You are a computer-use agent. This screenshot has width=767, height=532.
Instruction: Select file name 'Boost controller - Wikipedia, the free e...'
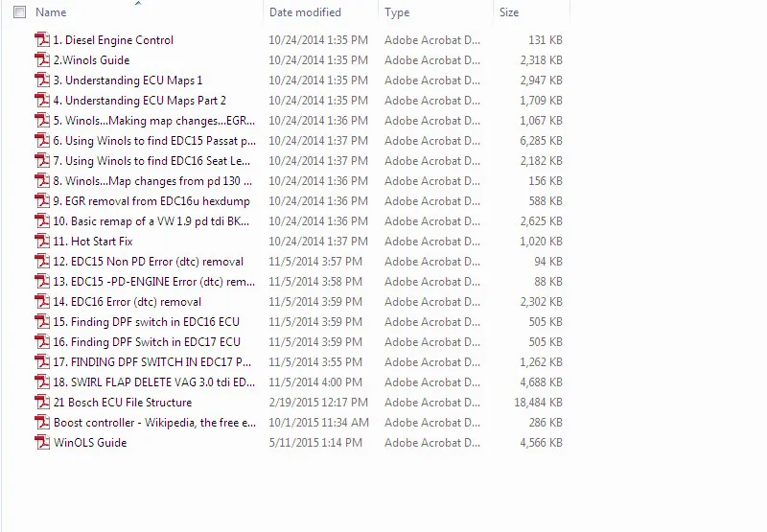(x=154, y=423)
